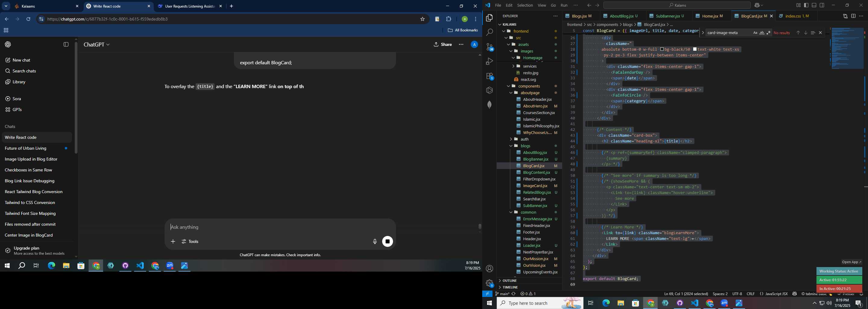This screenshot has height=309, width=868.
Task: Open Run and Debug view in VS Code
Action: (489, 61)
